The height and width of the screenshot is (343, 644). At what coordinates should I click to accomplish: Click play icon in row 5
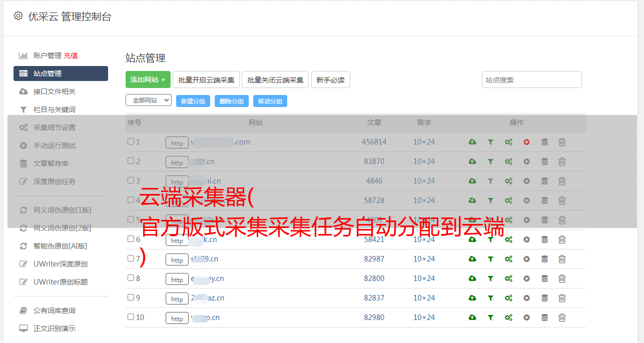click(x=526, y=220)
